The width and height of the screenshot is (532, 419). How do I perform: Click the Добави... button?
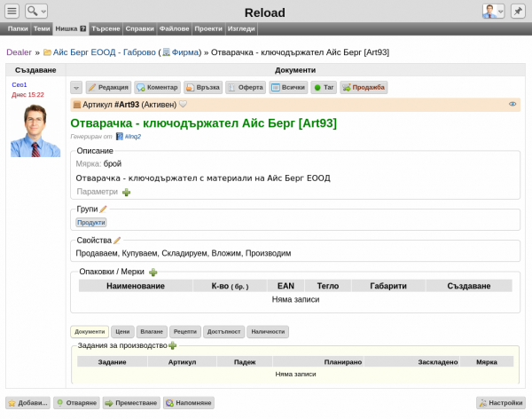click(27, 403)
